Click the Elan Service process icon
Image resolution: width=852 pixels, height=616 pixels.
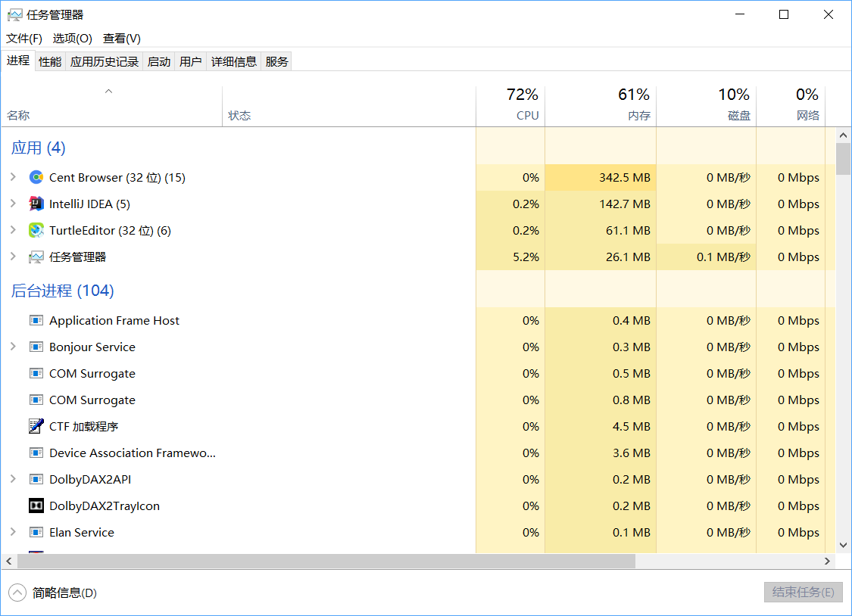click(36, 533)
